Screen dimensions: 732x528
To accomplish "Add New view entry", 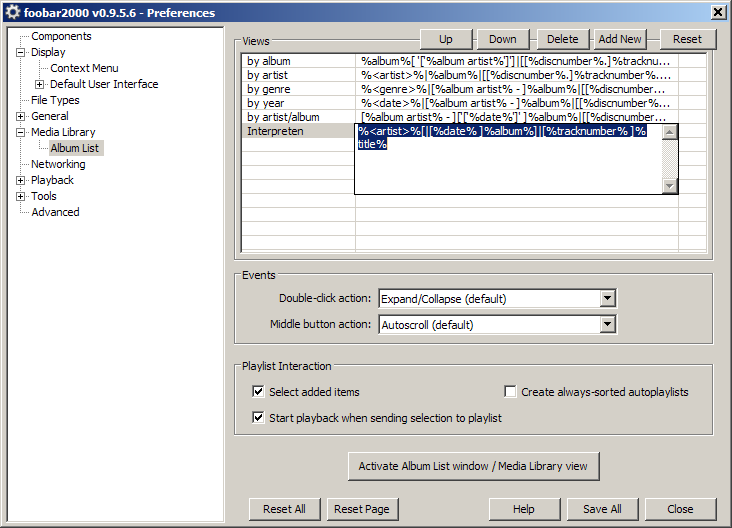I will coord(620,39).
